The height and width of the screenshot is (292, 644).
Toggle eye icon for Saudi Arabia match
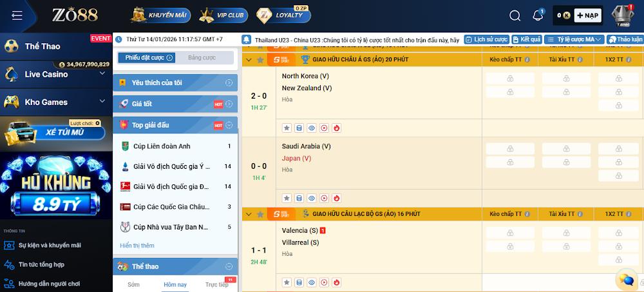311,198
